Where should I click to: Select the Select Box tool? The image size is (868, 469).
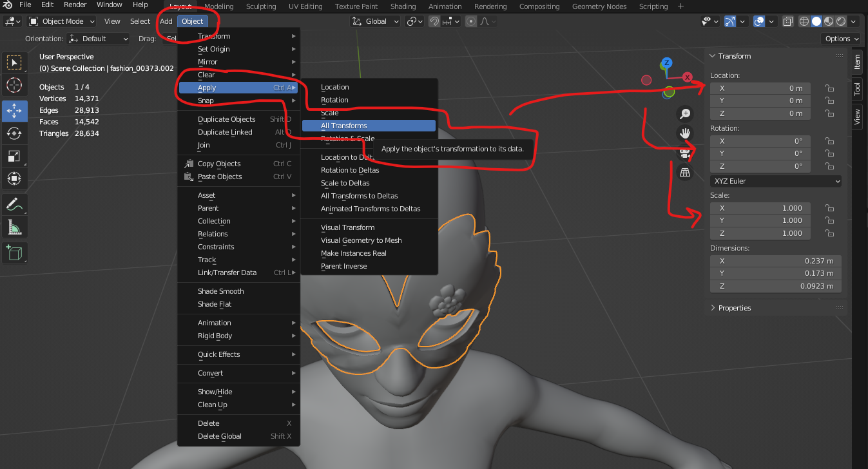pos(14,62)
